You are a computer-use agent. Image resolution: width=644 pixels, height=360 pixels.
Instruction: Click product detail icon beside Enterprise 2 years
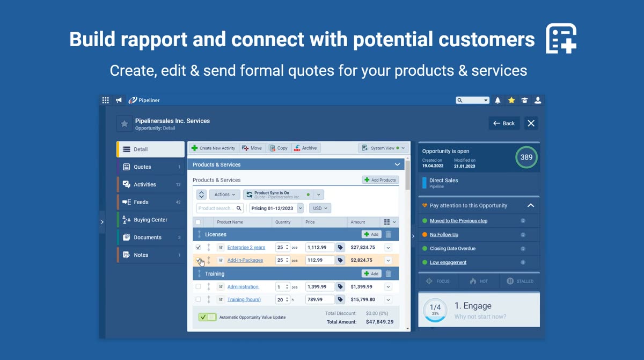click(221, 247)
